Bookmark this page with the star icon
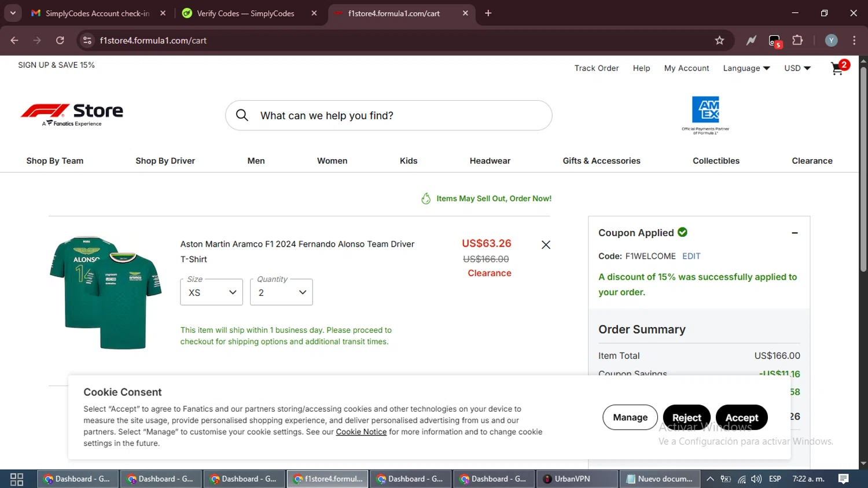868x488 pixels. click(719, 40)
